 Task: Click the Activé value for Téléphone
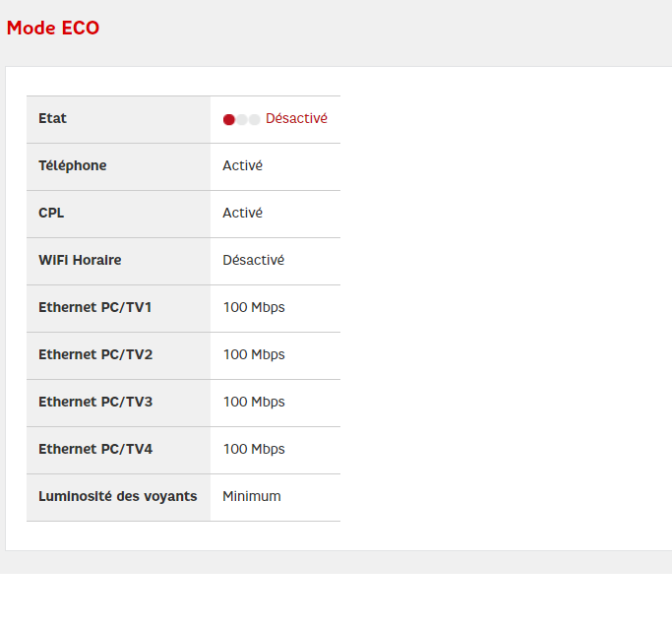tap(242, 165)
